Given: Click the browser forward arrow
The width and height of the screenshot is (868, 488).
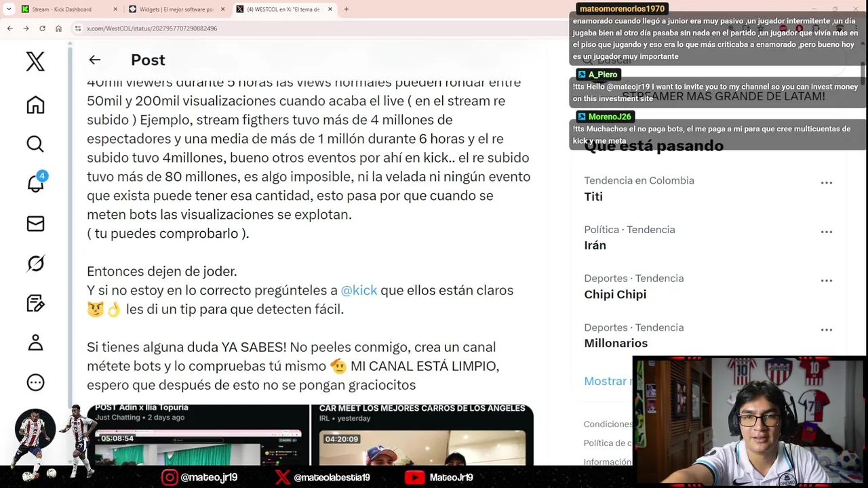Looking at the screenshot, I should tap(26, 28).
